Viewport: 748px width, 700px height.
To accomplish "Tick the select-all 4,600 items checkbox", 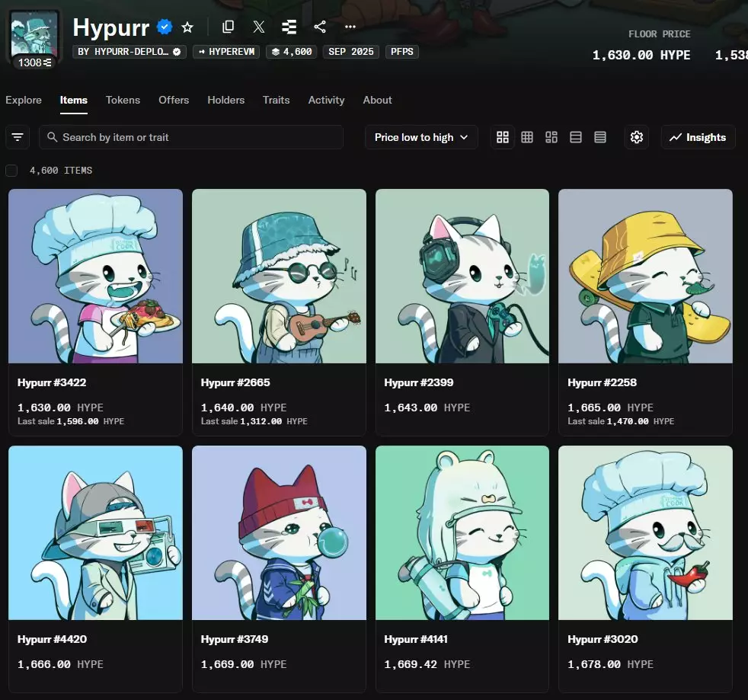I will 11,171.
